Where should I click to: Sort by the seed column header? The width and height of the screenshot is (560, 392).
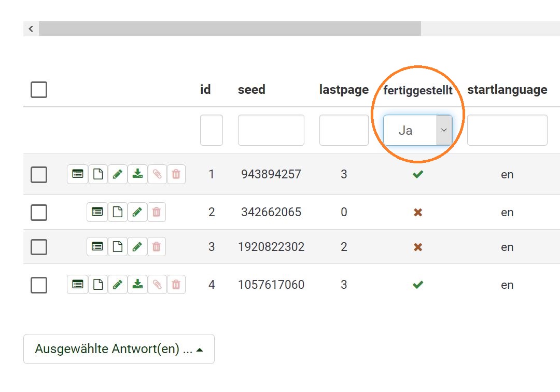(251, 90)
